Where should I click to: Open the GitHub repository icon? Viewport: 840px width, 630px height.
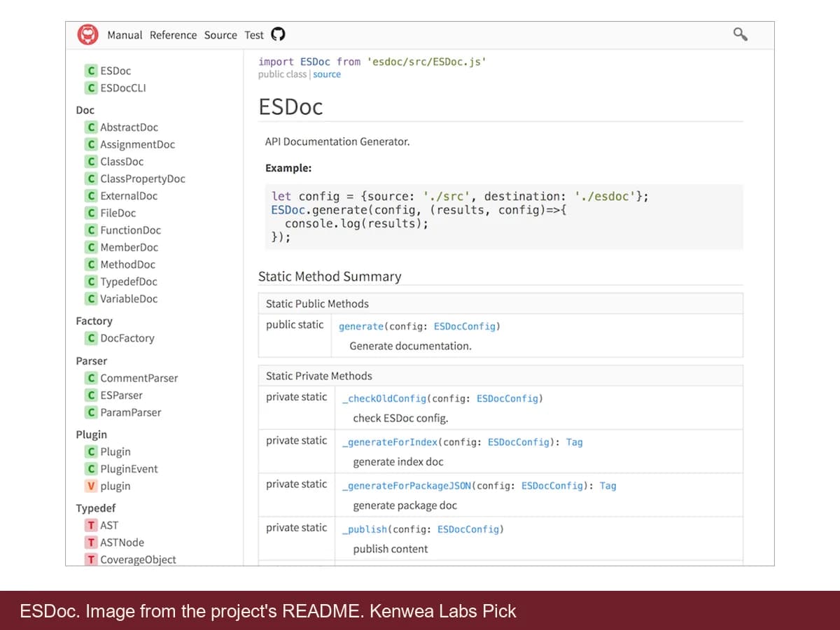pyautogui.click(x=278, y=34)
